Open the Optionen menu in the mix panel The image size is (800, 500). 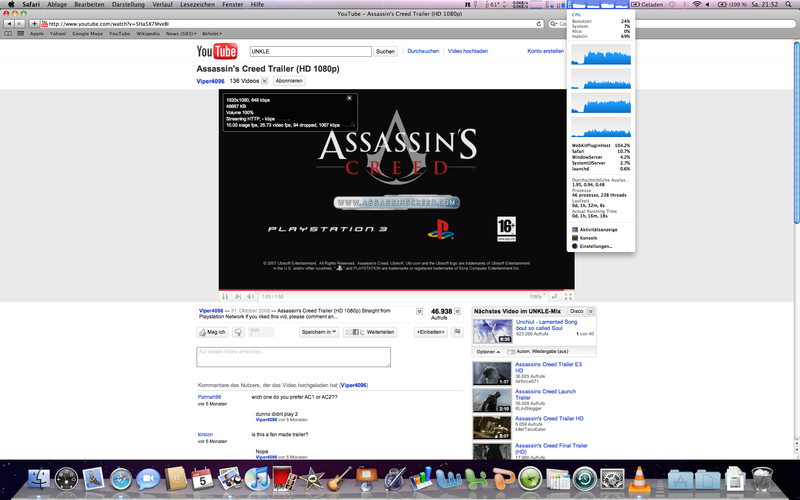[488, 352]
